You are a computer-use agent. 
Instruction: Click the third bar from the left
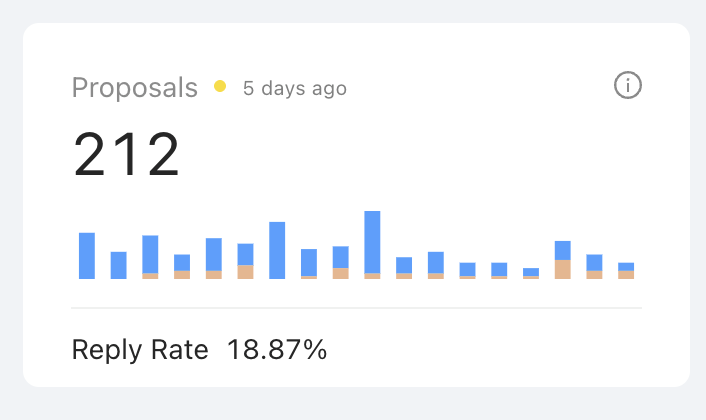[150, 255]
